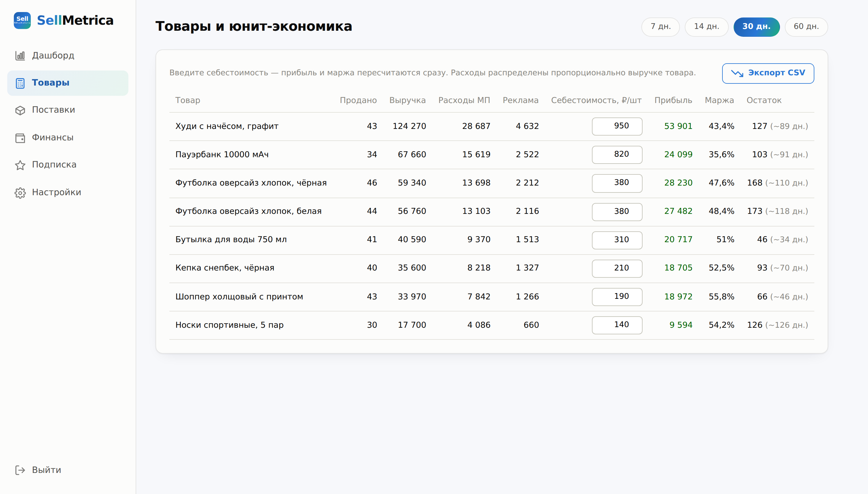Switch to the 60 дн. period
The height and width of the screenshot is (494, 868).
point(806,27)
